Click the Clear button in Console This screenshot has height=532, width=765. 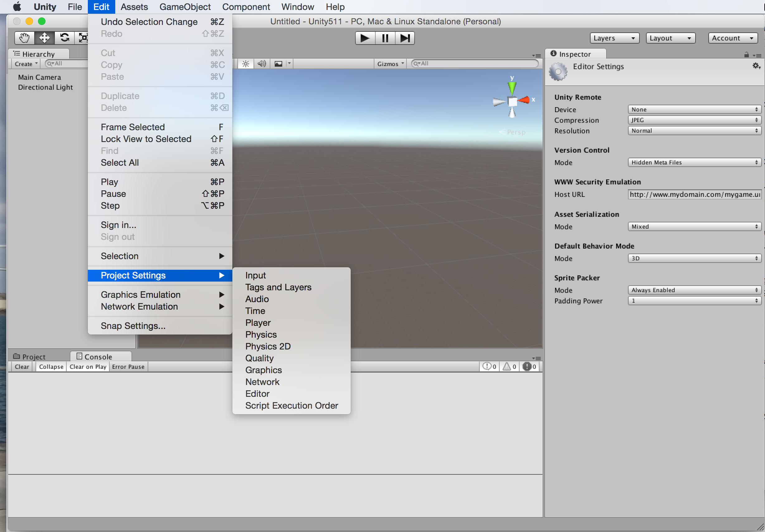(x=22, y=367)
